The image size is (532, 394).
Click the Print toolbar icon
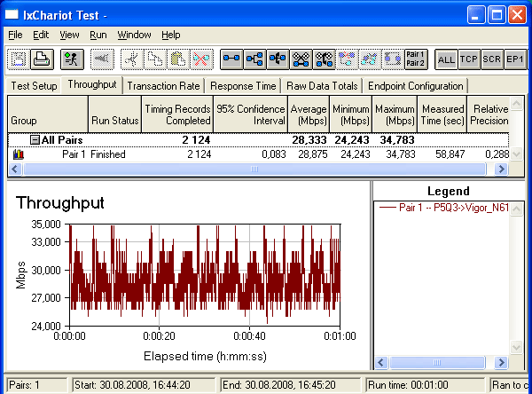(x=42, y=59)
